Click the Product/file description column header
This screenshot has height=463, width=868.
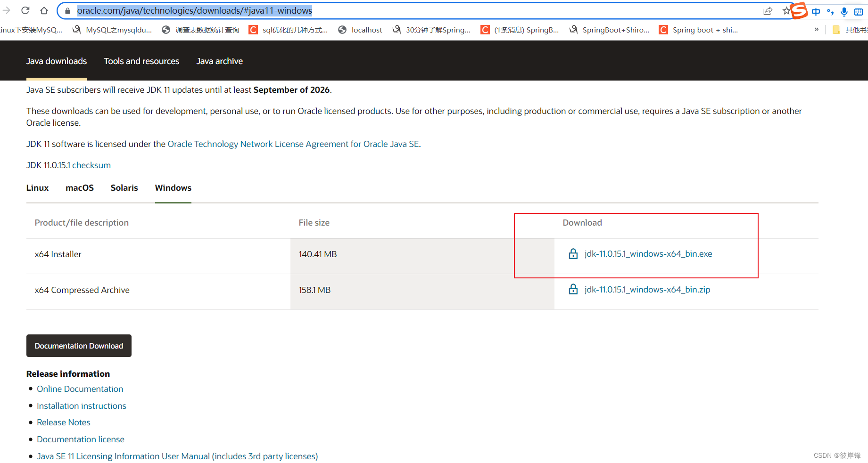[82, 223]
